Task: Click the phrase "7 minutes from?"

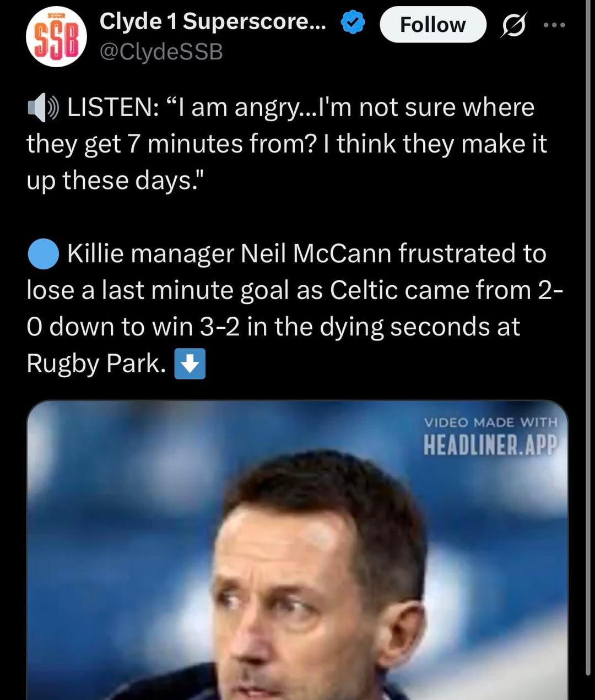Action: coord(223,144)
